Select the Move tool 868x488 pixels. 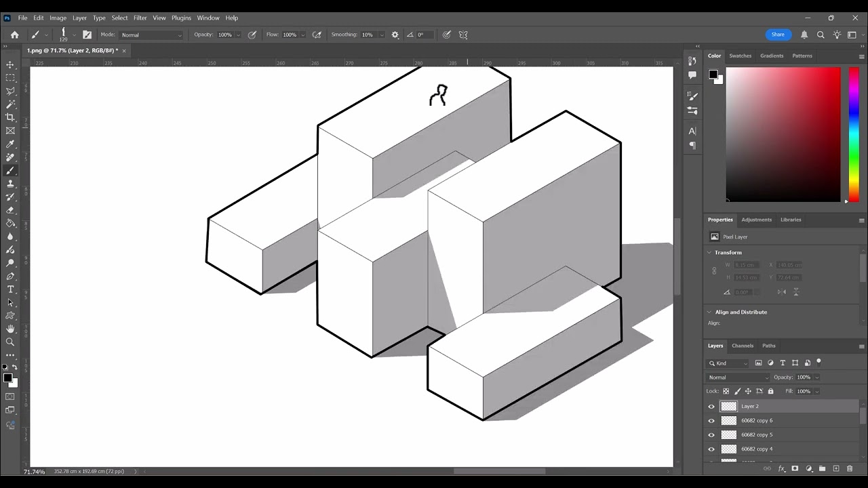coord(10,65)
